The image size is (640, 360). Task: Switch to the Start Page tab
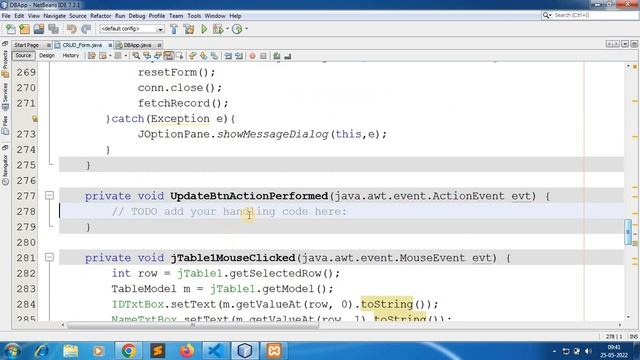click(27, 45)
